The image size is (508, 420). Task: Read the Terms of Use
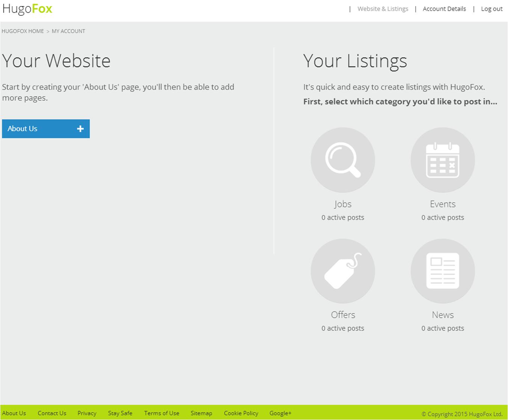[x=161, y=413]
